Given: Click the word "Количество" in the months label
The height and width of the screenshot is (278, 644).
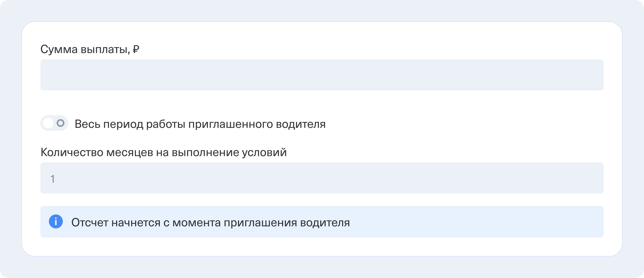Looking at the screenshot, I should click(x=72, y=152).
